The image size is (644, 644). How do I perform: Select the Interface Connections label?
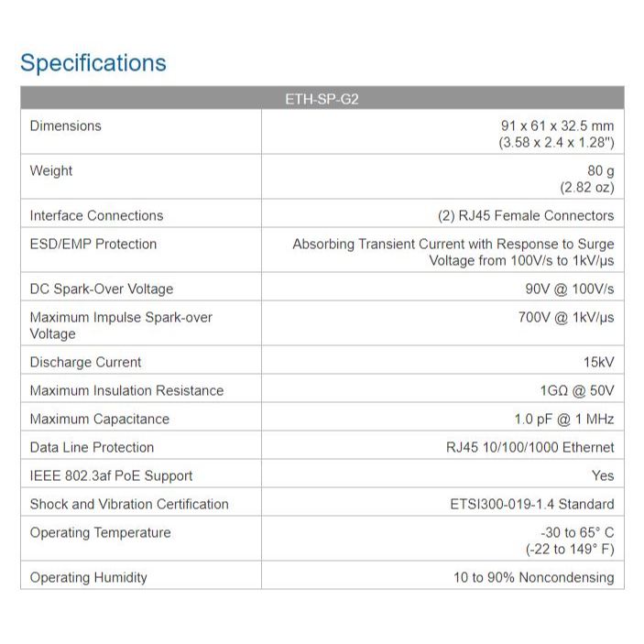96,215
